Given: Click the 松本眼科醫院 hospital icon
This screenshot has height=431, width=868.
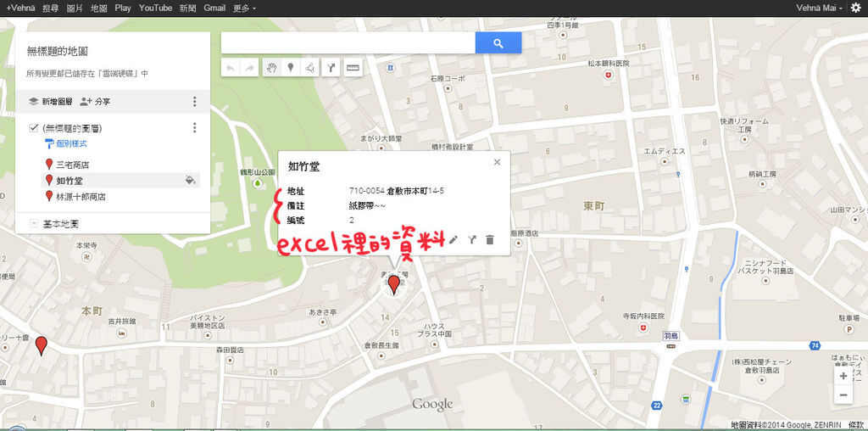Looking at the screenshot, I should pyautogui.click(x=609, y=75).
